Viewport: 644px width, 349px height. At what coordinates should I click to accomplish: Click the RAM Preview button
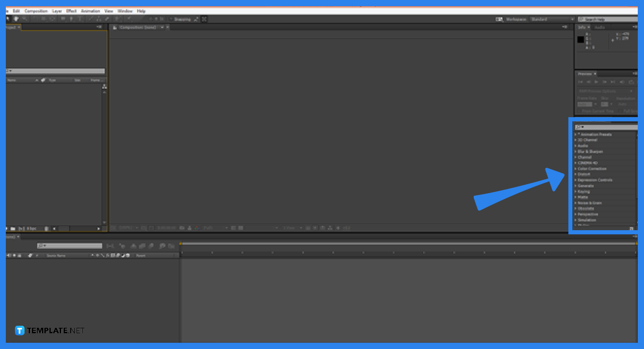tap(631, 82)
